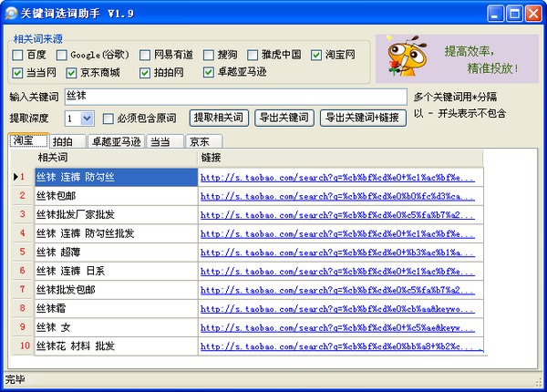Click the 导出关键词 button
The width and height of the screenshot is (547, 392).
point(284,118)
